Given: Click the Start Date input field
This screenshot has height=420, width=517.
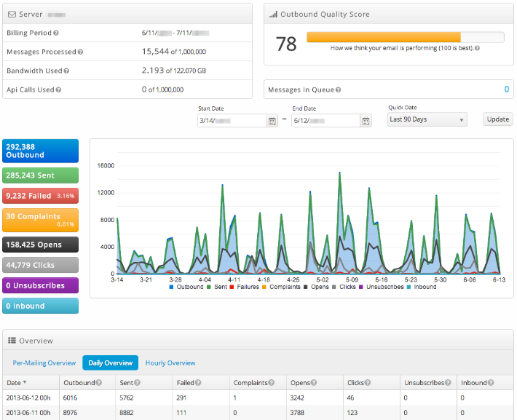Looking at the screenshot, I should point(232,121).
